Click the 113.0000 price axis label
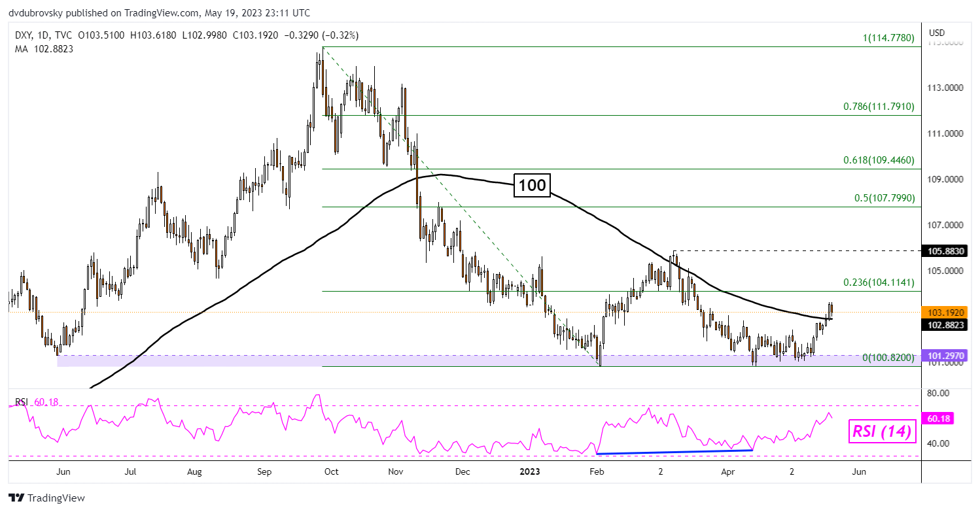 (x=945, y=88)
